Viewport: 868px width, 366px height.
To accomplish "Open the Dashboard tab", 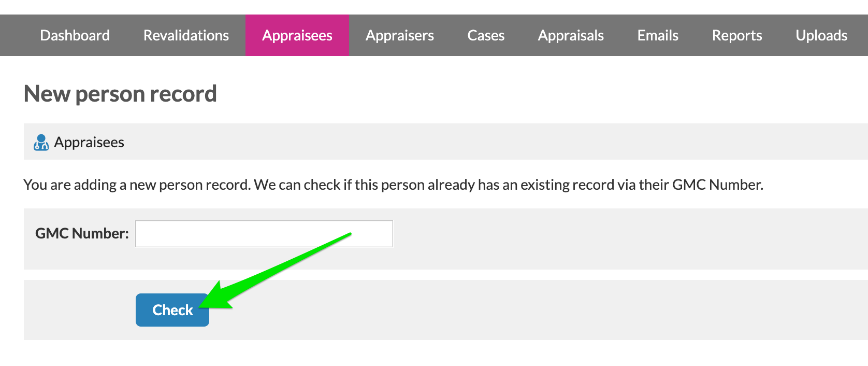I will coord(75,35).
